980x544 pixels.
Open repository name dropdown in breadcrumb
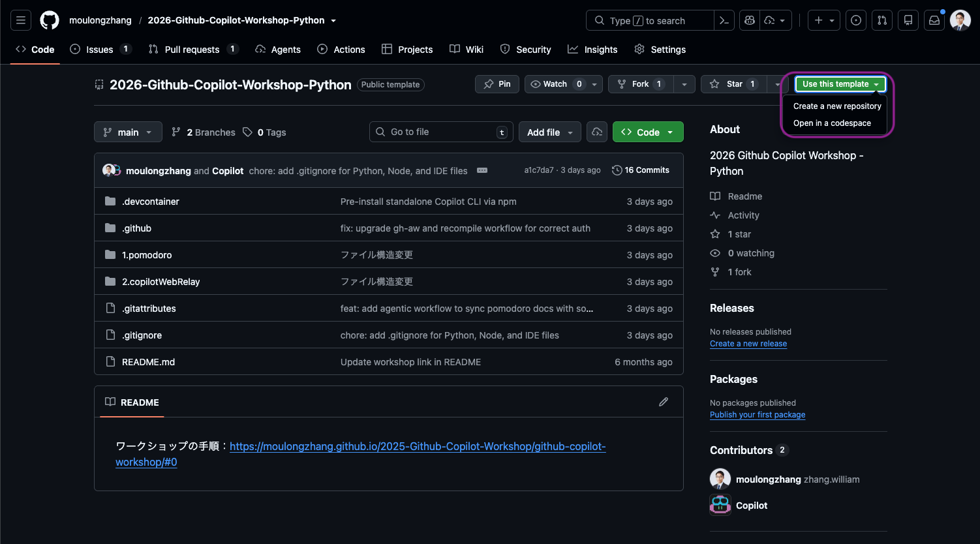(x=333, y=20)
